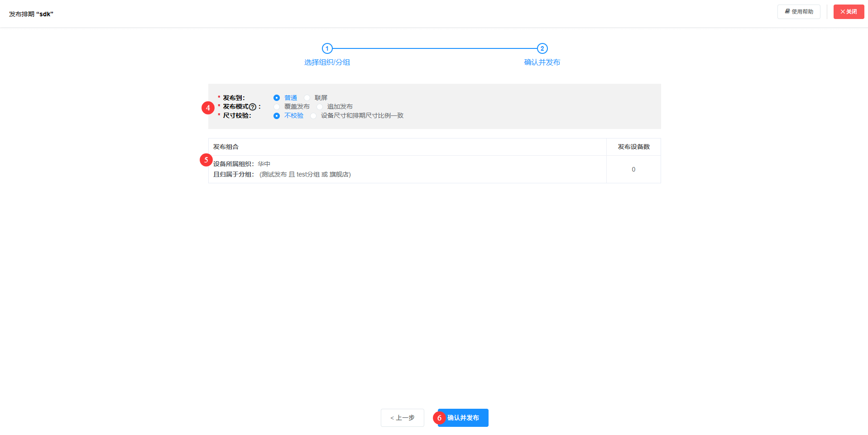Click the red 关闭 button
This screenshot has height=435, width=868.
[x=849, y=12]
